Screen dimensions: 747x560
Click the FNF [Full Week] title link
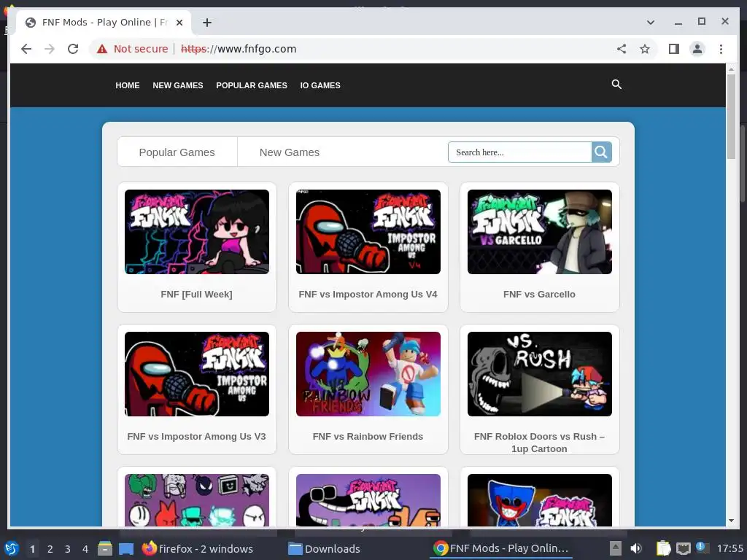[x=197, y=295]
